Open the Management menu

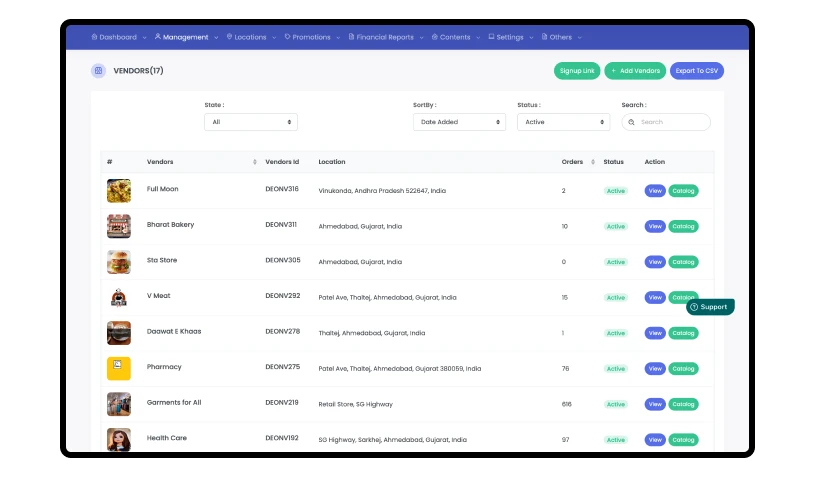pos(185,37)
